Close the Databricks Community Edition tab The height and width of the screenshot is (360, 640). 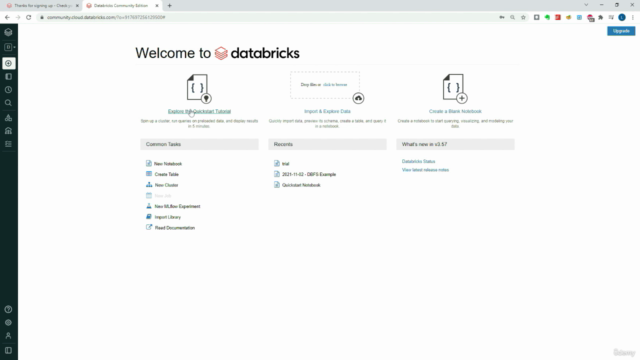click(x=157, y=6)
